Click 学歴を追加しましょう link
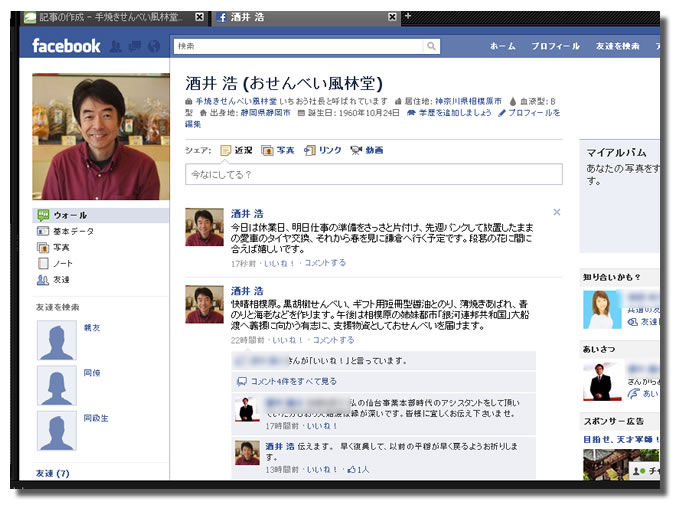 pos(455,113)
